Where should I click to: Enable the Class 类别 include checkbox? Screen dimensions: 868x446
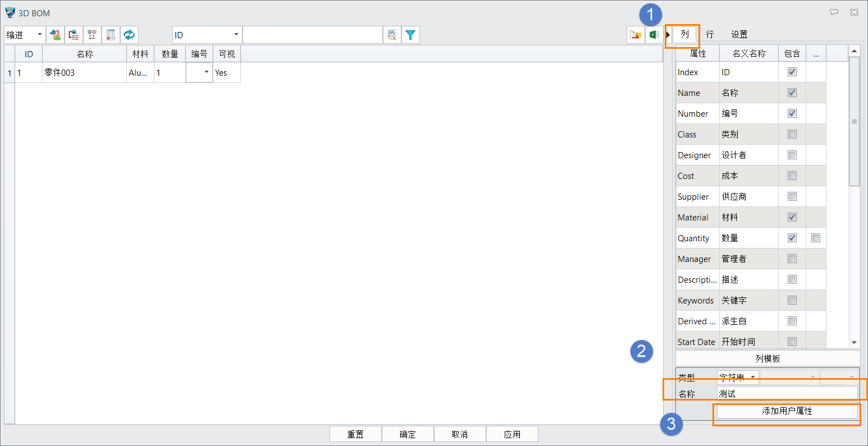pyautogui.click(x=792, y=134)
